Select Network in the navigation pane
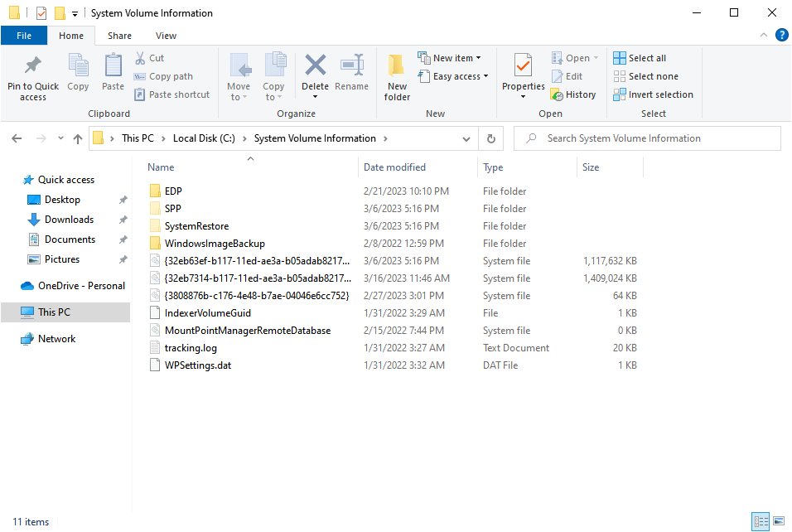This screenshot has width=792, height=532. (x=49, y=339)
